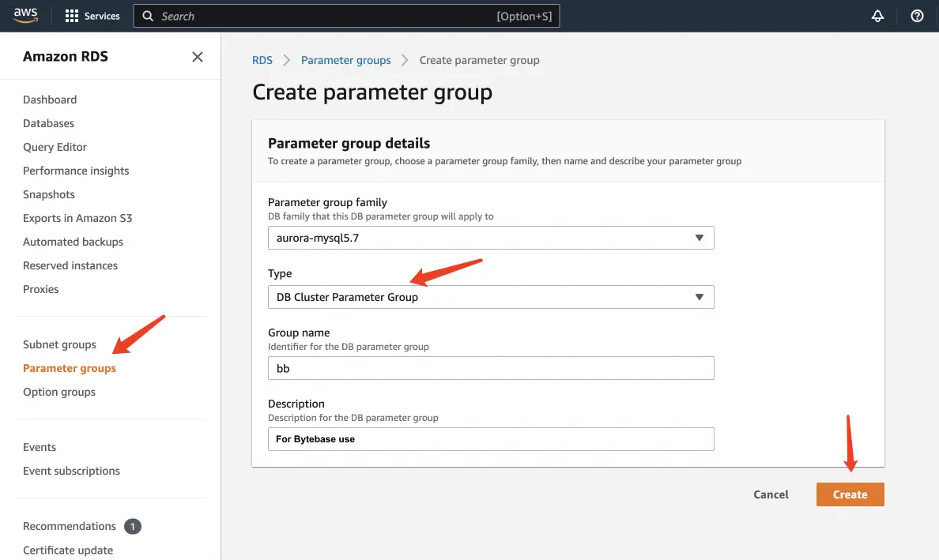Click the recommendations count badge
The height and width of the screenshot is (560, 939).
pyautogui.click(x=132, y=527)
